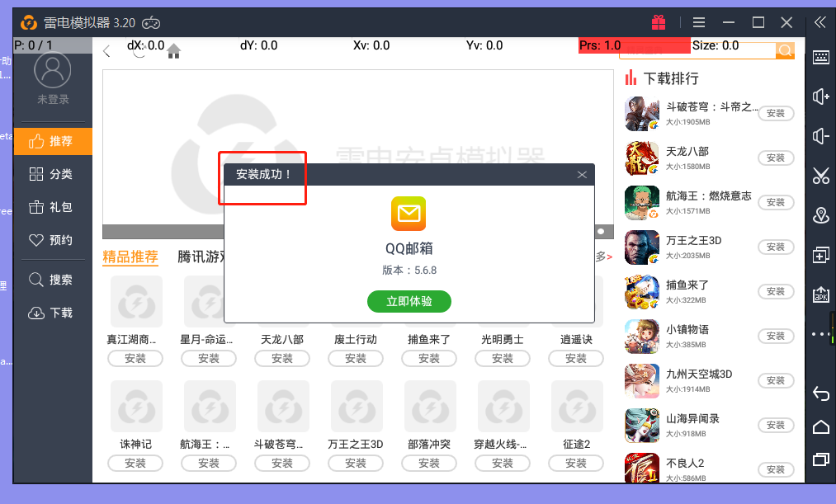Install 星月-命运 game in recommendations
Screen dimensions: 836x504
(x=209, y=359)
